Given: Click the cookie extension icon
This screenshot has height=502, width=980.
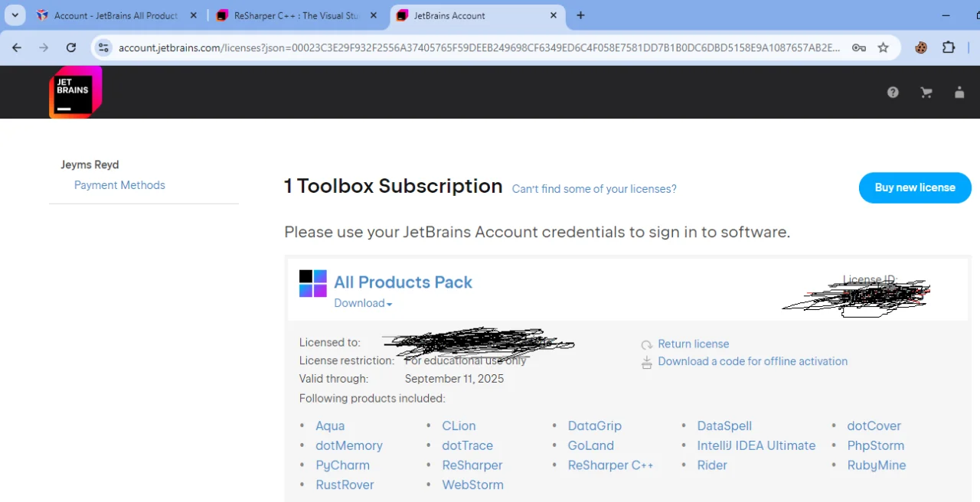Looking at the screenshot, I should tap(921, 47).
